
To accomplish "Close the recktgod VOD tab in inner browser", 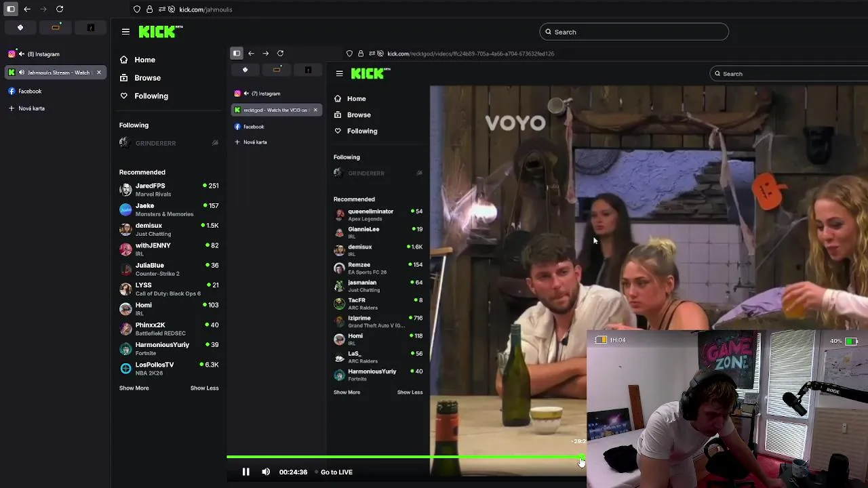I will pos(315,110).
